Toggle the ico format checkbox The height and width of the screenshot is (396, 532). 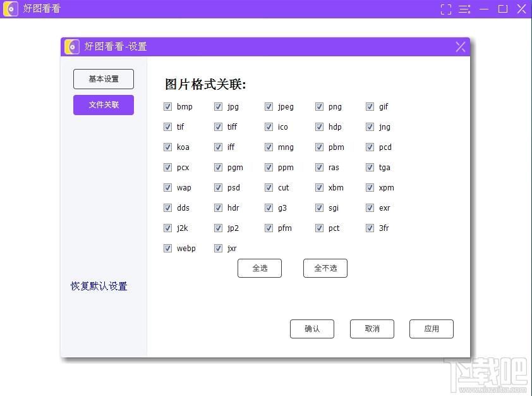(x=269, y=127)
